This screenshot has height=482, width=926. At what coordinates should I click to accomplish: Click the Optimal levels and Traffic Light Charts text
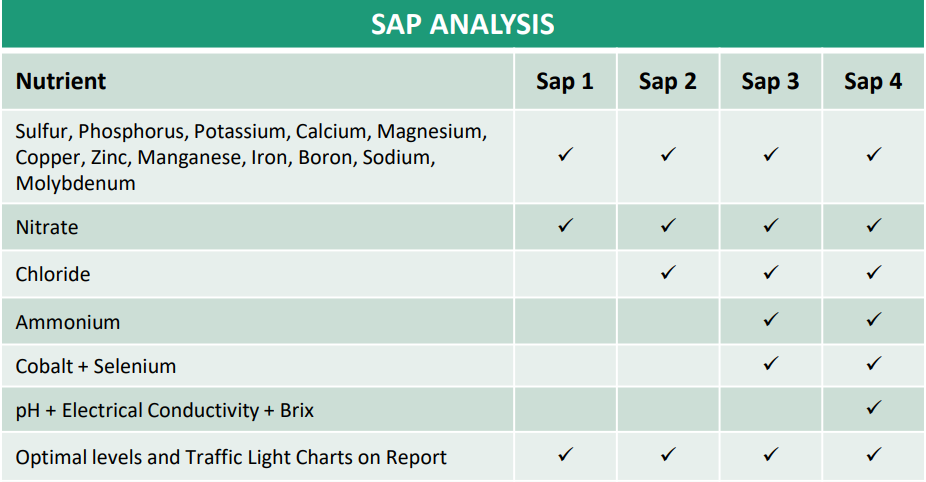[231, 457]
